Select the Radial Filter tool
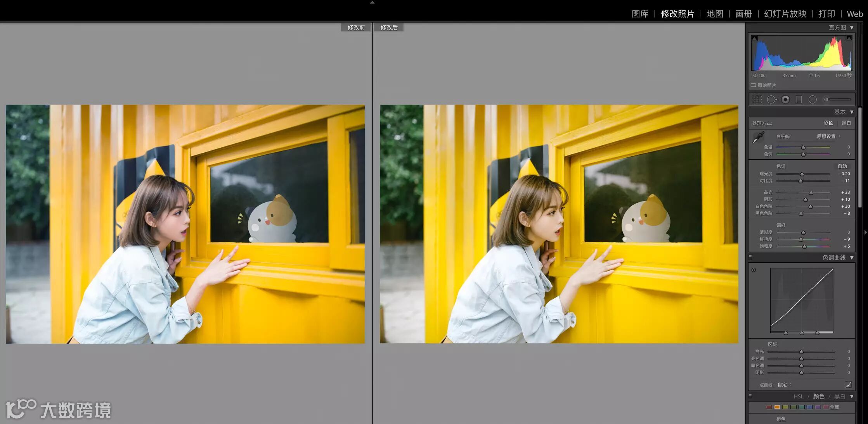This screenshot has width=868, height=424. tap(813, 100)
